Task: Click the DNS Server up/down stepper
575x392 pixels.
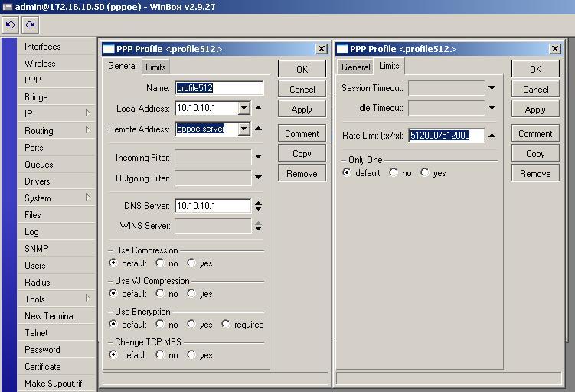Action: (x=258, y=206)
